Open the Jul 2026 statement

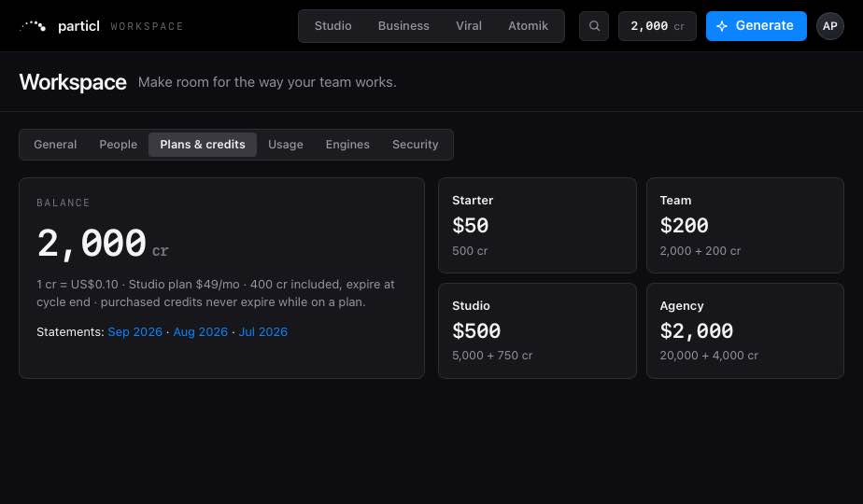pos(262,331)
